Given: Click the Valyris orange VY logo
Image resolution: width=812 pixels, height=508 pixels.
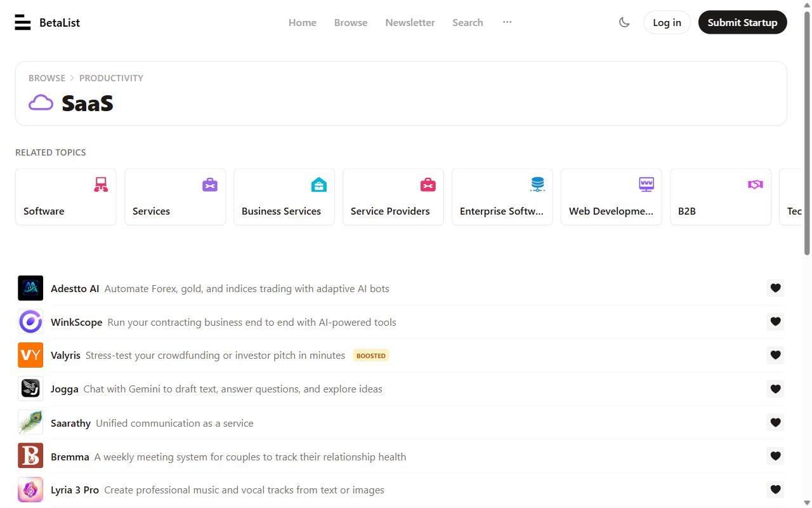Looking at the screenshot, I should click(x=30, y=355).
